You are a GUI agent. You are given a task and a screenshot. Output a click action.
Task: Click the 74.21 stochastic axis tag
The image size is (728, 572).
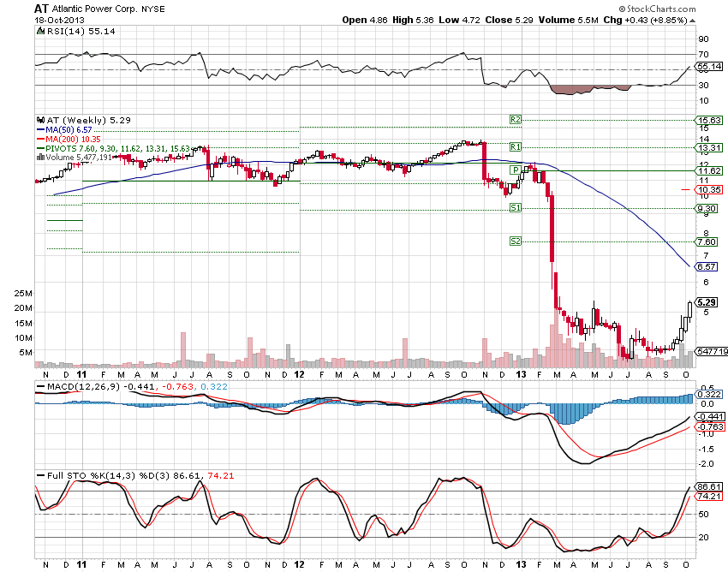tap(710, 497)
